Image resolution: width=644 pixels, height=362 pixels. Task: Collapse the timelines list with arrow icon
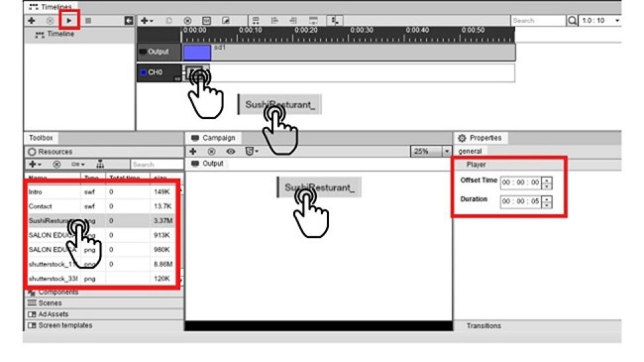coord(129,20)
